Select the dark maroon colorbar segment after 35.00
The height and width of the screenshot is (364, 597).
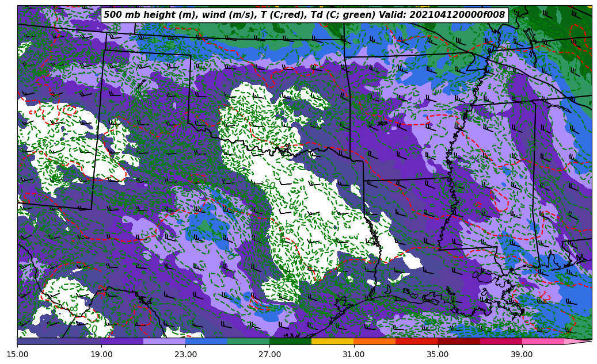click(458, 342)
